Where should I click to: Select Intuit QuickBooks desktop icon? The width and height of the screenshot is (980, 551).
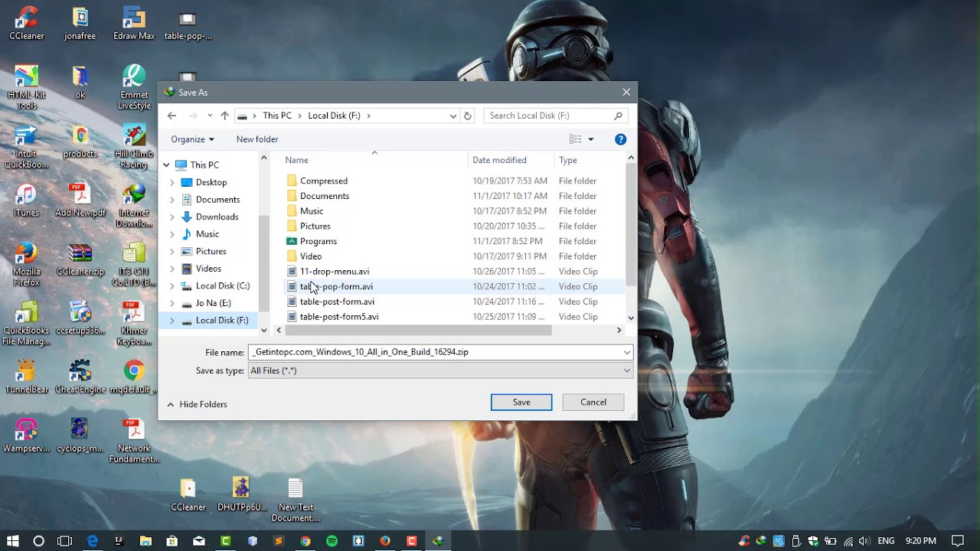(27, 147)
